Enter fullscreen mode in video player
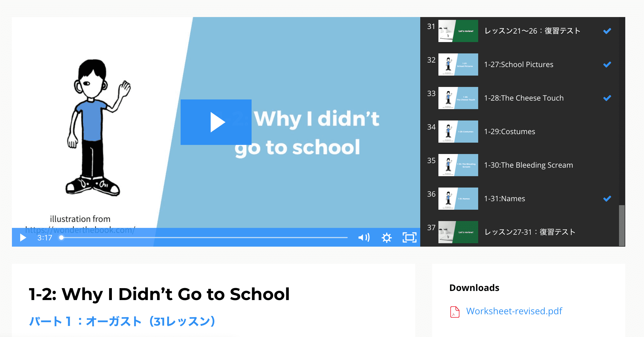The height and width of the screenshot is (337, 644). pos(409,238)
